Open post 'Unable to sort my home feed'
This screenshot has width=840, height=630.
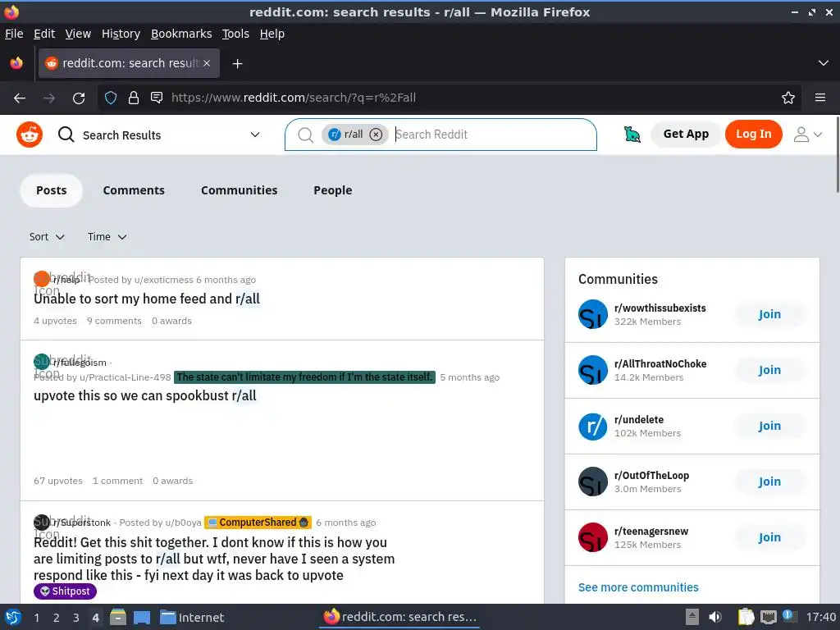click(147, 299)
